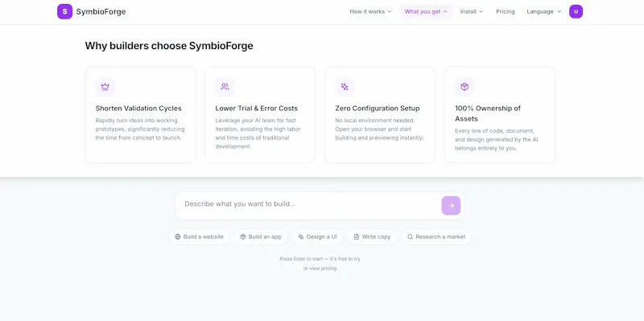Click the magnifier icon in Research a market chip

click(x=410, y=237)
